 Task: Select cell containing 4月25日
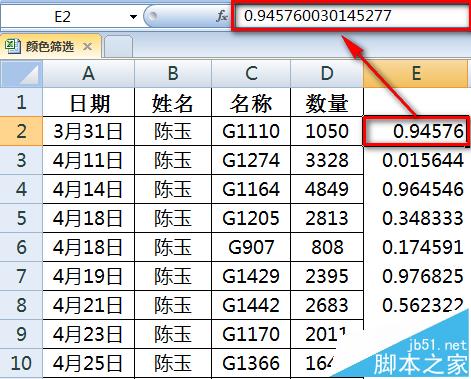pyautogui.click(x=89, y=363)
